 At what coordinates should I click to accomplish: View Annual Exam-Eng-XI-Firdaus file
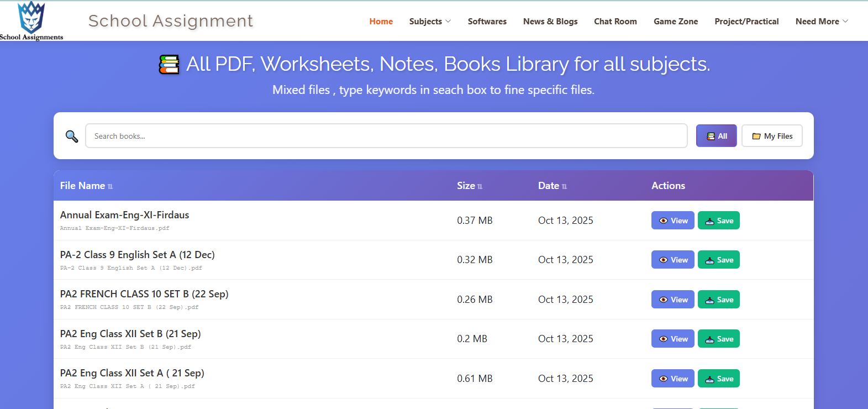[673, 221]
